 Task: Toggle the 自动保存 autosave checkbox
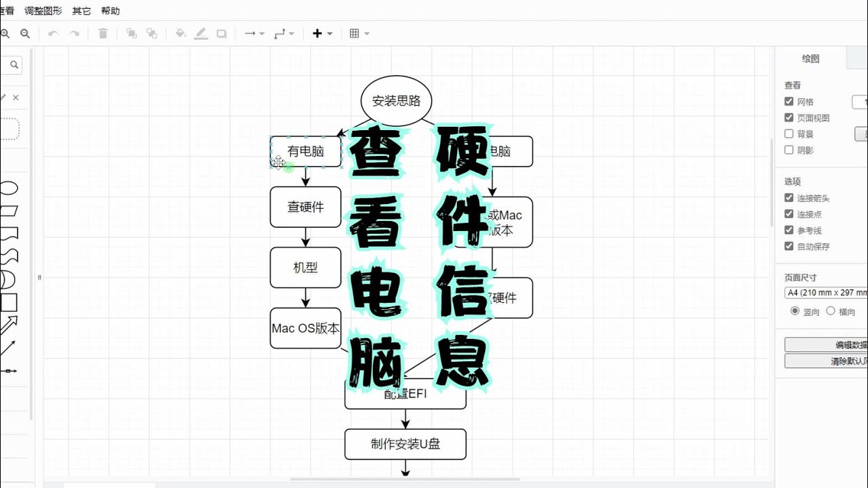pos(789,247)
